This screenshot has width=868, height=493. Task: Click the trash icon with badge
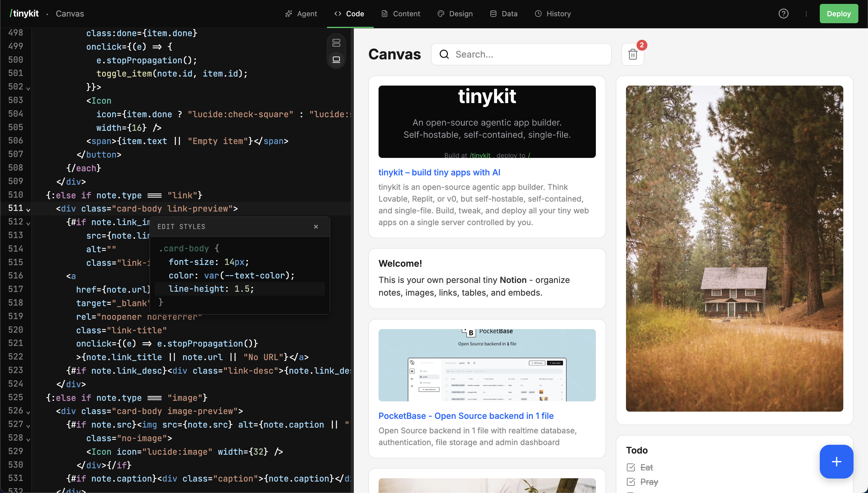(632, 54)
